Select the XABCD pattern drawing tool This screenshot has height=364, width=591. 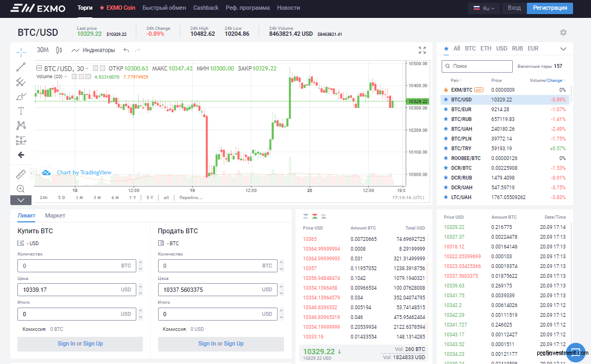coord(21,125)
